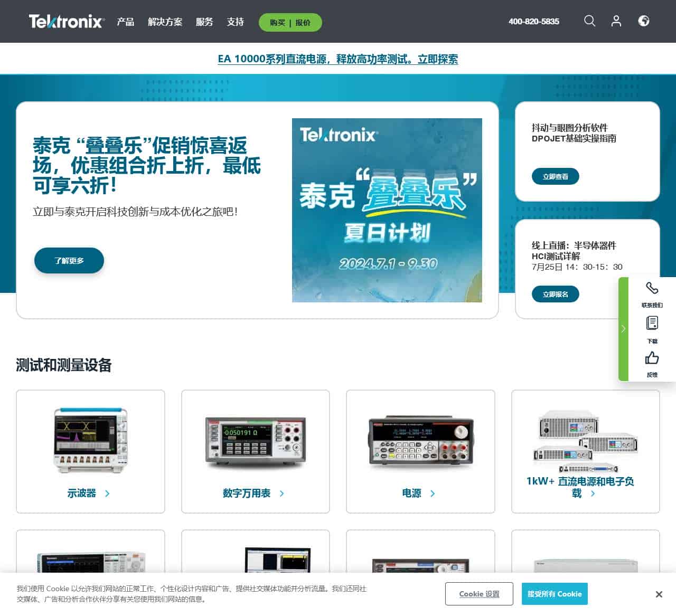This screenshot has width=676, height=616.
Task: Click chevron after 直流电源和电子负载
Action: pos(593,494)
